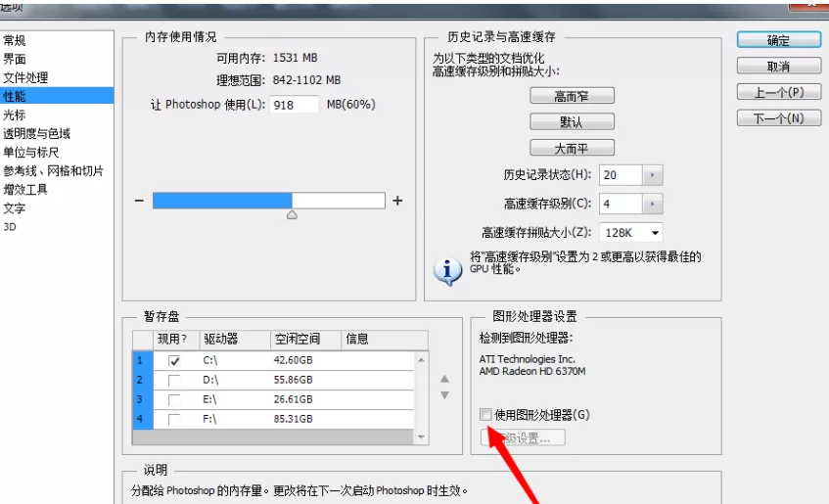The height and width of the screenshot is (504, 829).
Task: Click the 现用? column header
Action: coord(176,340)
